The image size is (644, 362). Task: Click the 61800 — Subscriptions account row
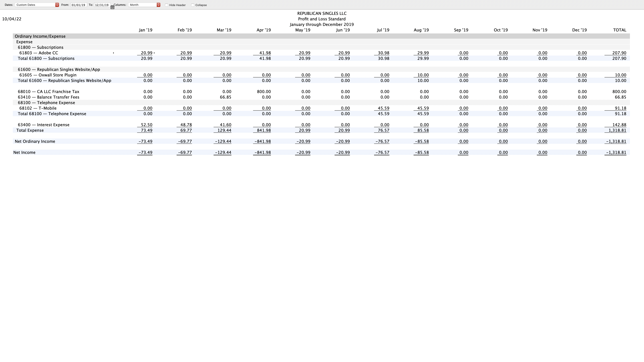point(321,47)
